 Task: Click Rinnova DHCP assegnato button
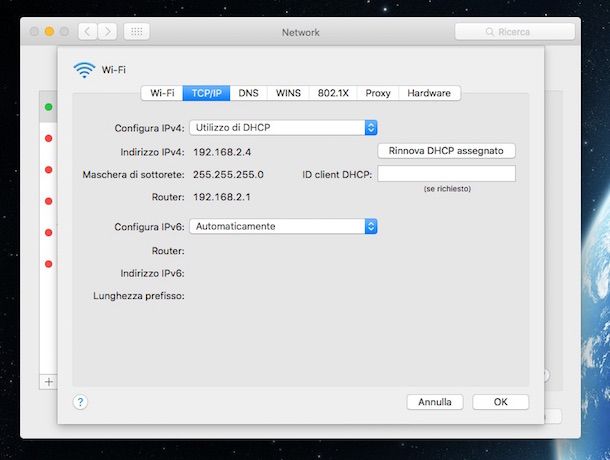click(x=446, y=151)
